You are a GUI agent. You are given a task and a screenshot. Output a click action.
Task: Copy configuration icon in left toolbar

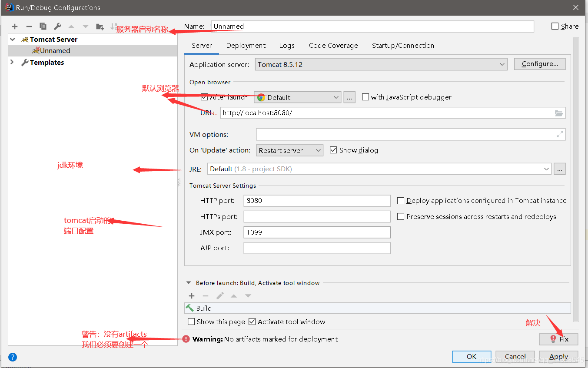point(43,27)
